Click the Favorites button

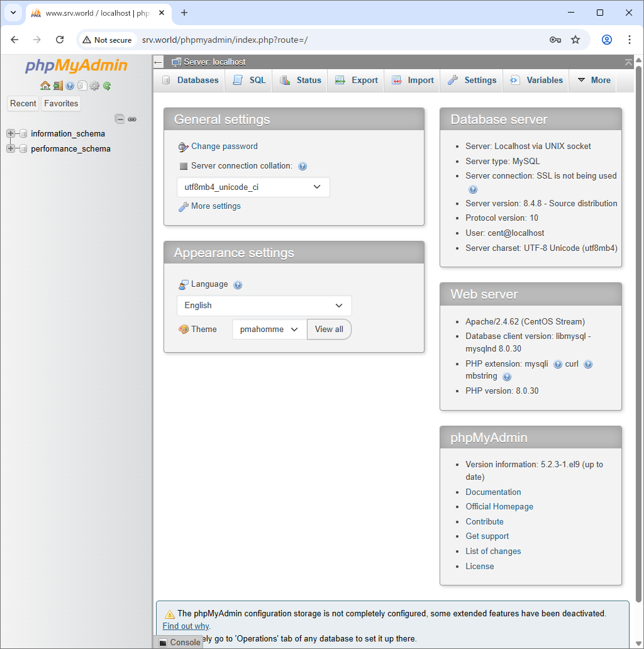61,104
